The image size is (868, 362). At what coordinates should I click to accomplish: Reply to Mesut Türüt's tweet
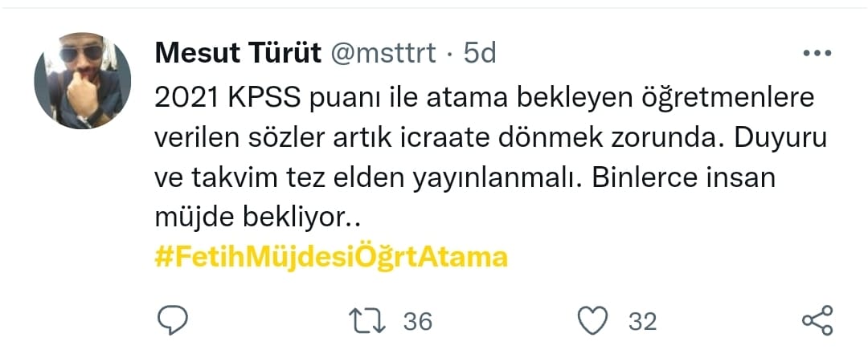point(171,322)
